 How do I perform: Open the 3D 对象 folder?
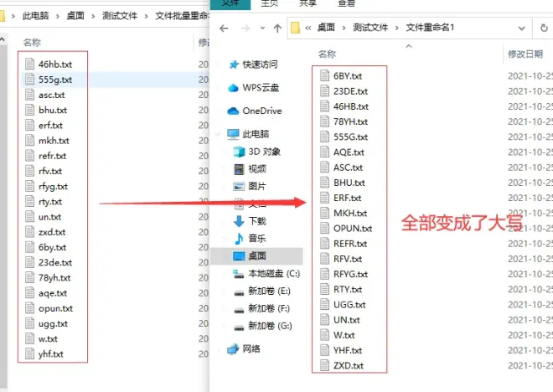pos(264,152)
